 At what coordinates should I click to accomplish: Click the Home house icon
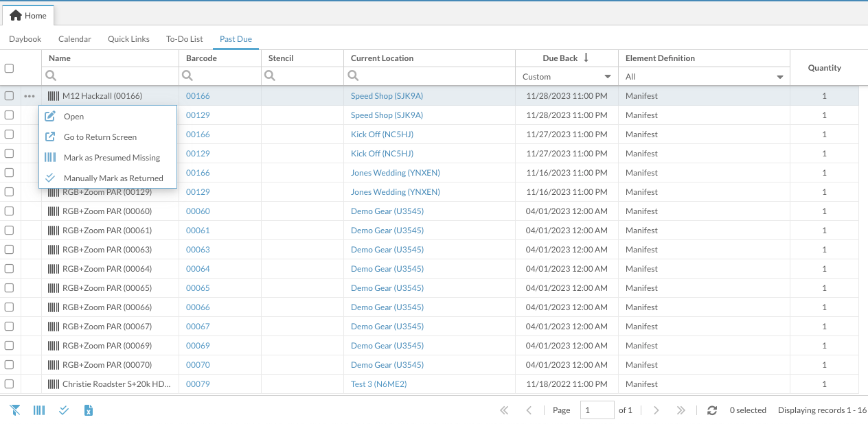pos(16,15)
